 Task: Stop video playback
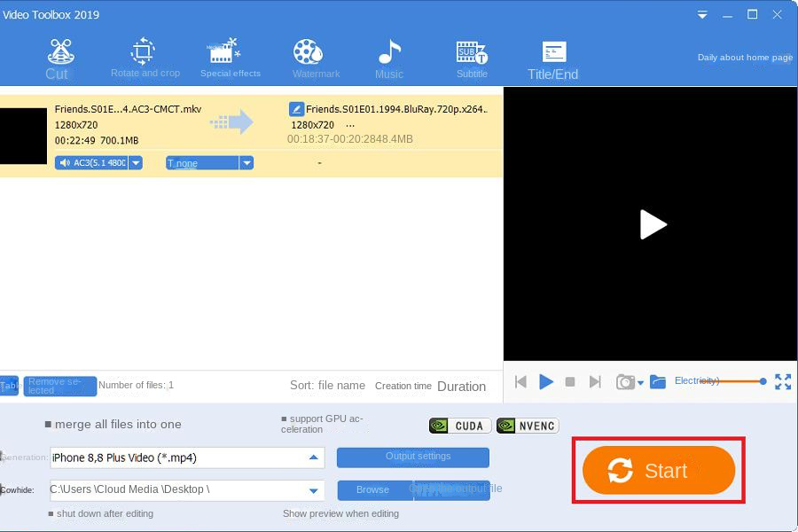click(570, 381)
